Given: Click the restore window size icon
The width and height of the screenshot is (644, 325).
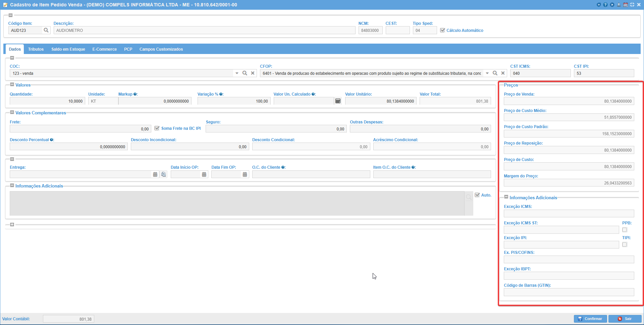Looking at the screenshot, I should tap(632, 5).
